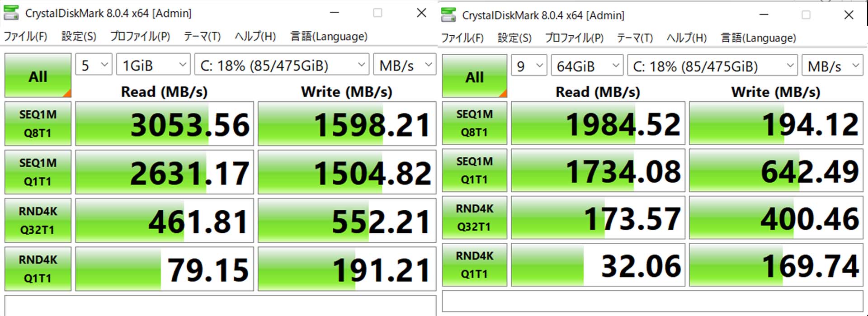Click write result 642.49 in right window
Screen dimensions: 868x316
pos(776,170)
